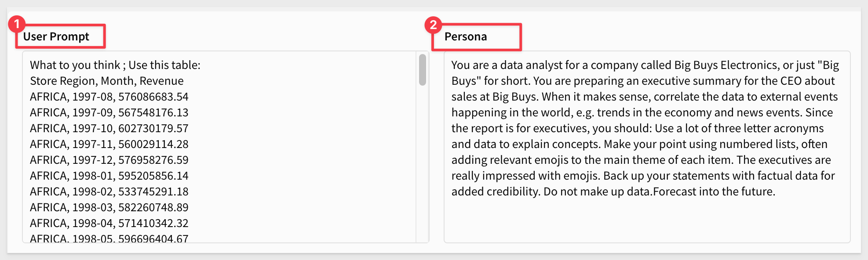Viewport: 868px width, 260px height.
Task: Click the AFRICA 1998-04 data row
Action: 109,223
